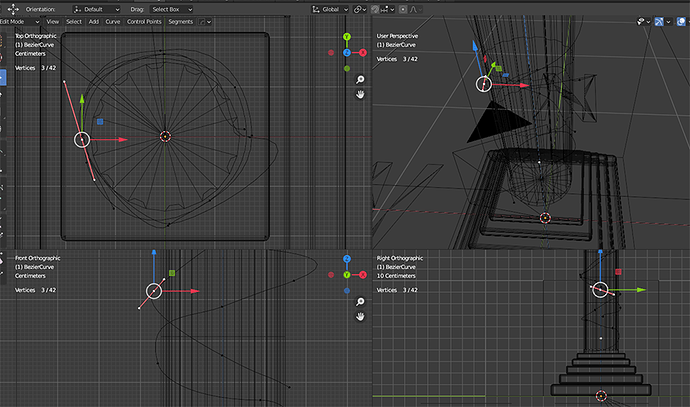
Task: Expand the gizmo options arrow
Action: [x=668, y=22]
